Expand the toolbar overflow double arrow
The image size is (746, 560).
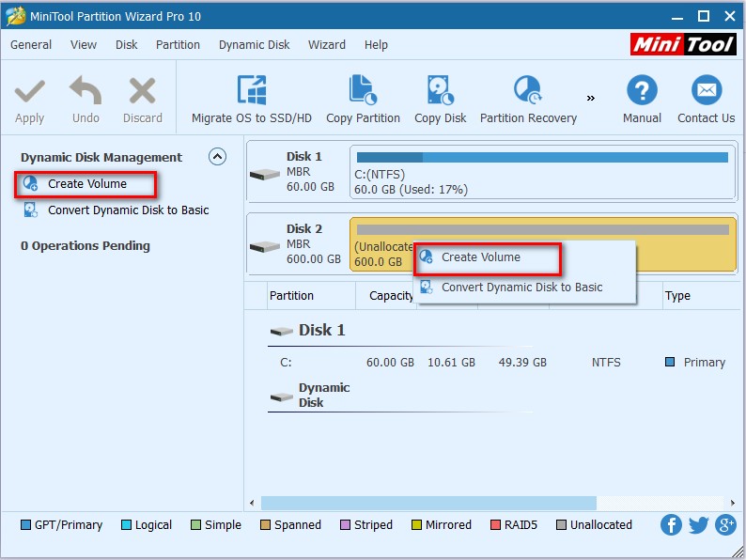pos(590,98)
